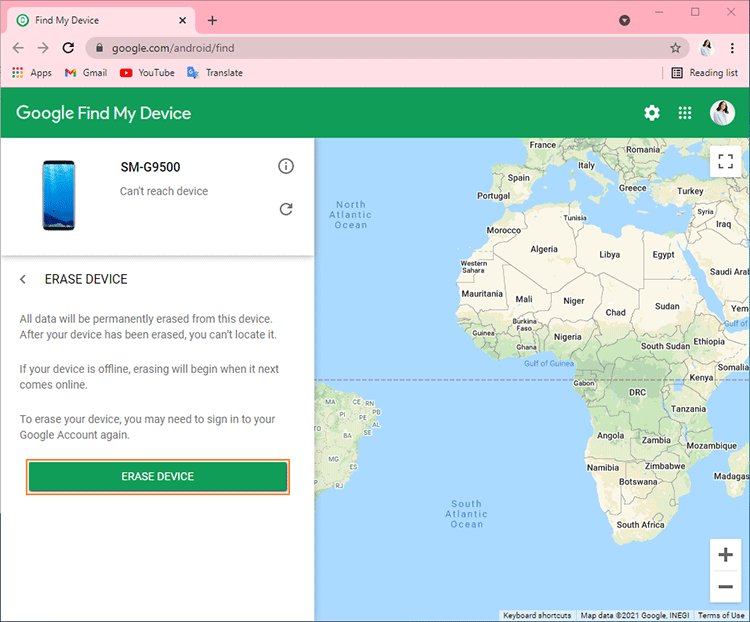Zoom in on the map
This screenshot has width=750, height=622.
pyautogui.click(x=725, y=555)
